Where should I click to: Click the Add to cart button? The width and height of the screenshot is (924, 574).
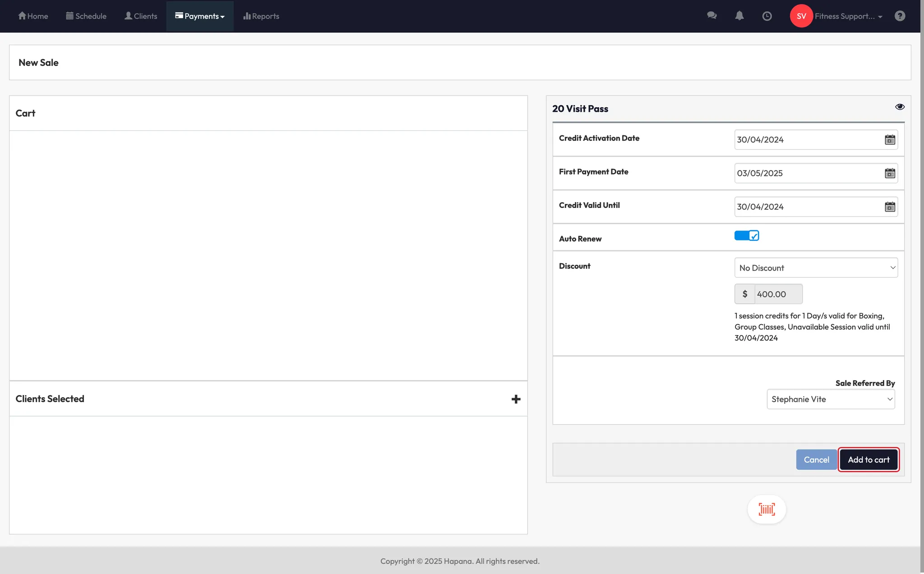(869, 460)
